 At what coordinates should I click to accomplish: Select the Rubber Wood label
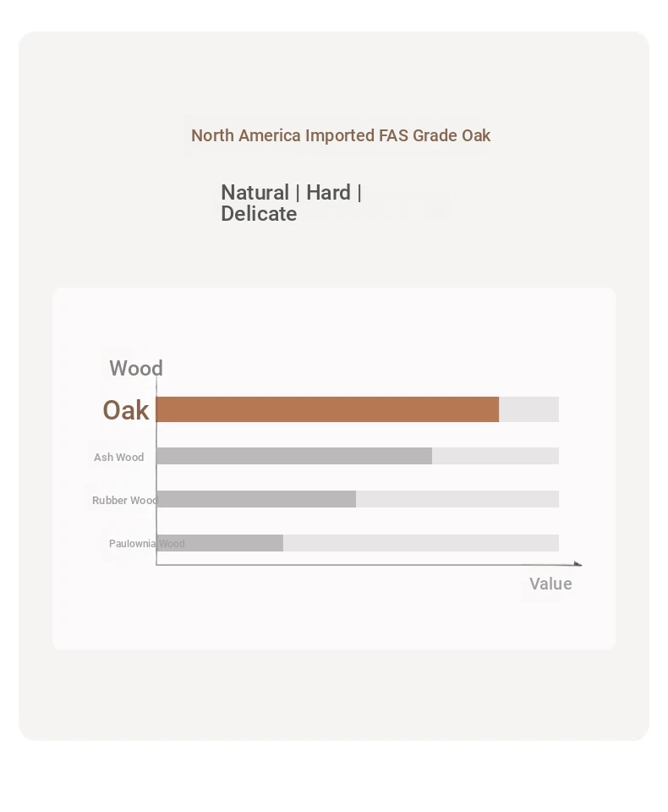pyautogui.click(x=125, y=500)
